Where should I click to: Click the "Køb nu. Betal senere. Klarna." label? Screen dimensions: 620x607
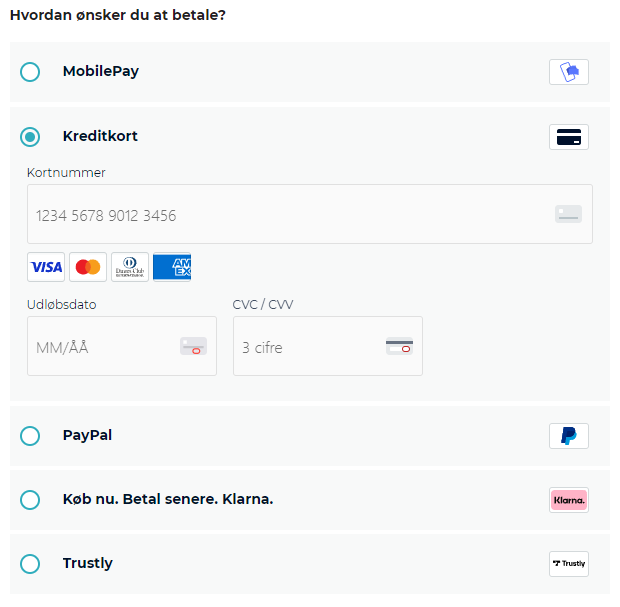[x=168, y=499]
